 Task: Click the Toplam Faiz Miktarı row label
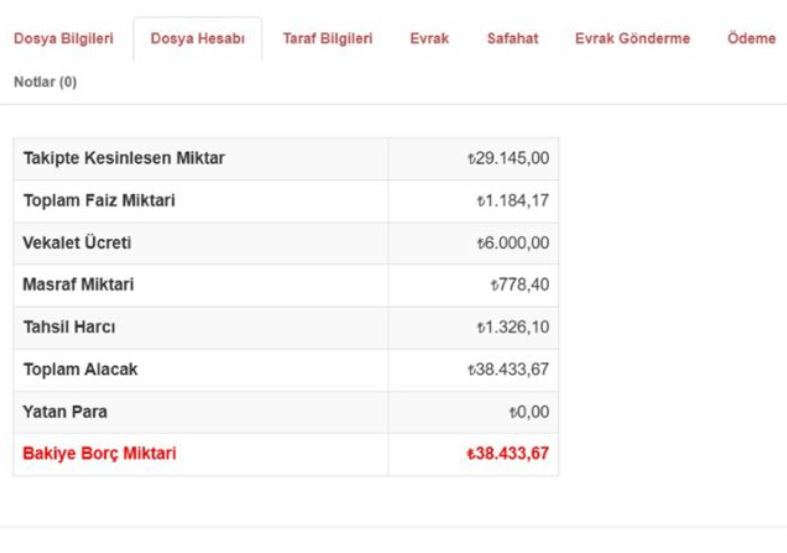coord(99,201)
